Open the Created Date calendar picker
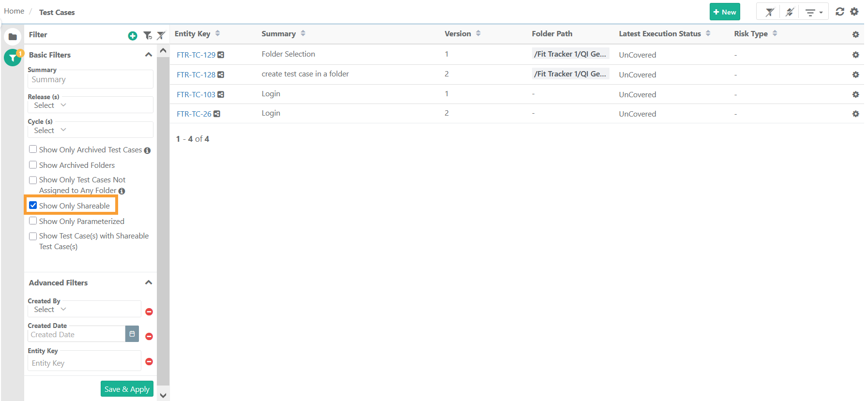This screenshot has width=868, height=401. coord(132,334)
